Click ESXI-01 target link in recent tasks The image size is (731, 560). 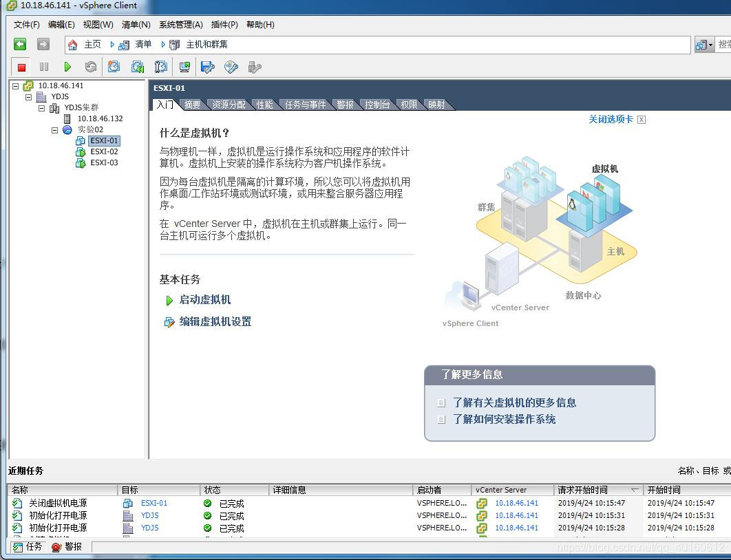click(x=154, y=503)
